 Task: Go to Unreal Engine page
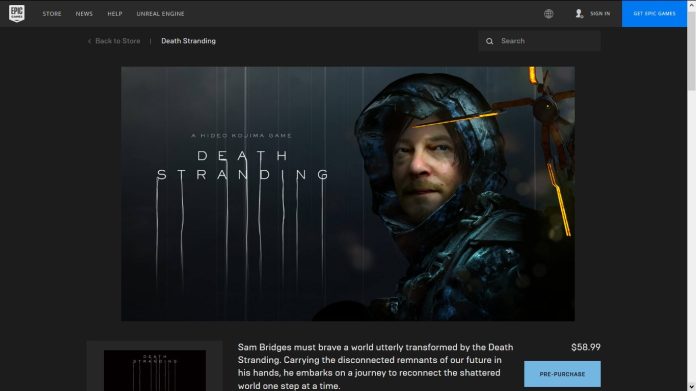point(160,14)
